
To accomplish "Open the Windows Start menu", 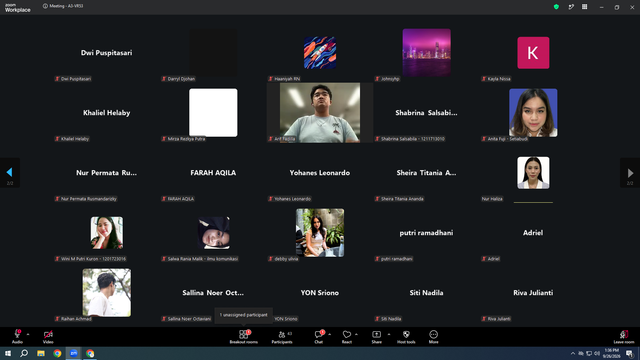I will click(x=8, y=353).
